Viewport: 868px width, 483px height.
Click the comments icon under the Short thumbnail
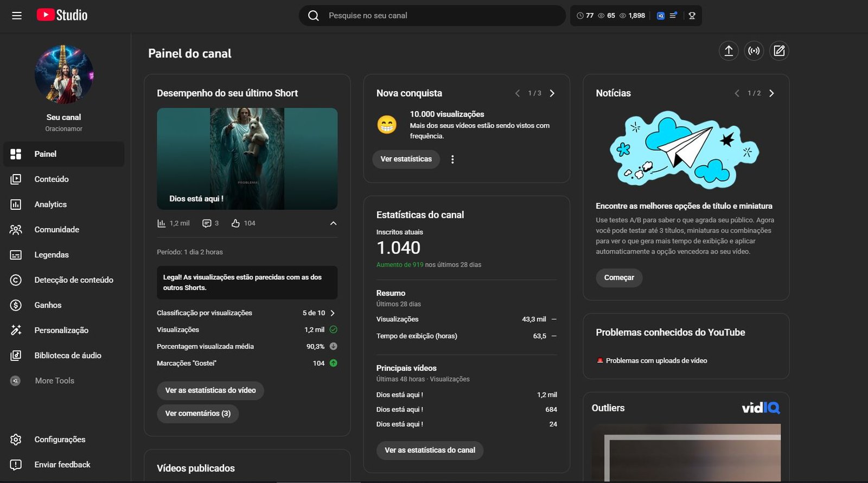click(207, 223)
